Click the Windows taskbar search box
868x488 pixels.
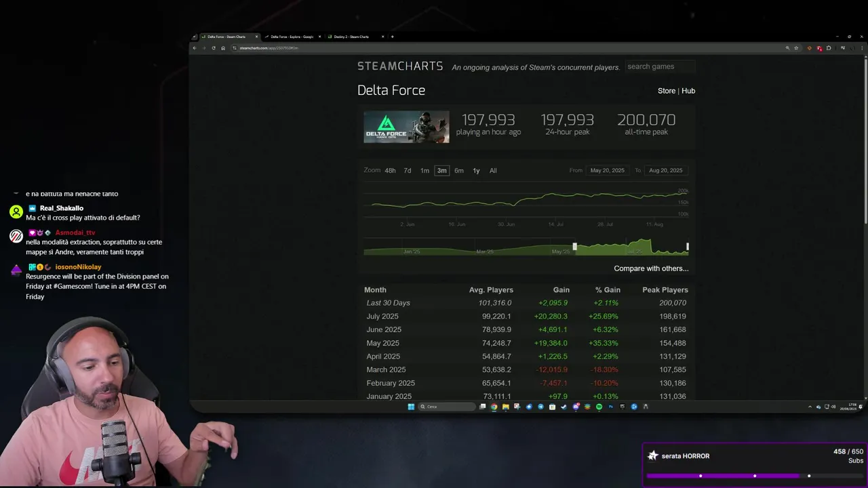coord(447,407)
